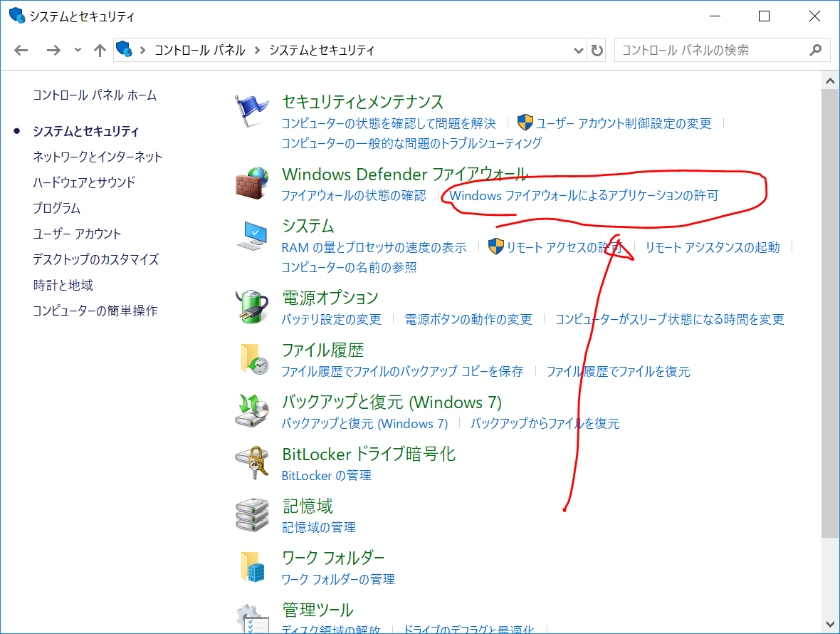Open the リモート アシスタンスの起動 link
Image resolution: width=840 pixels, height=634 pixels.
point(712,247)
